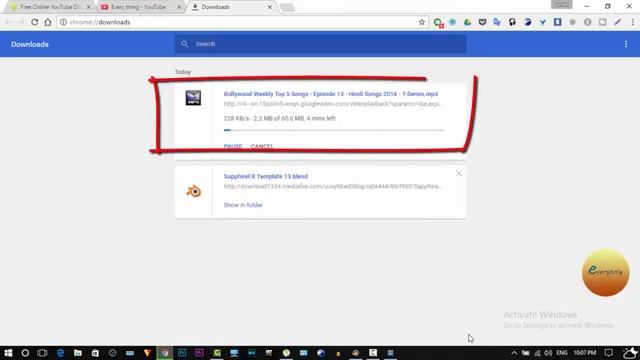This screenshot has height=360, width=640.
Task: Remove SapphireFX Template download from list
Action: pyautogui.click(x=459, y=173)
